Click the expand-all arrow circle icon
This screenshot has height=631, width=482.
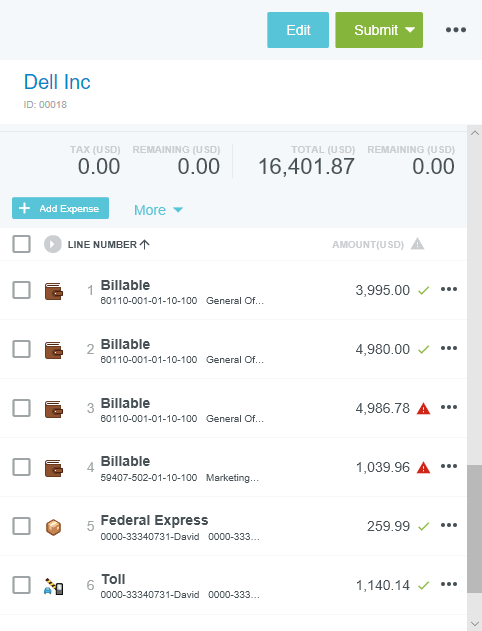(x=53, y=244)
